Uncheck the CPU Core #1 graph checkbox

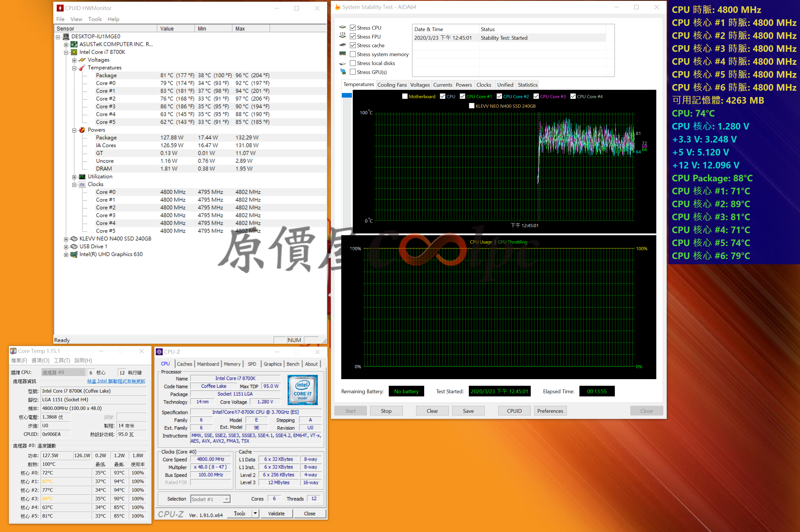pos(462,96)
